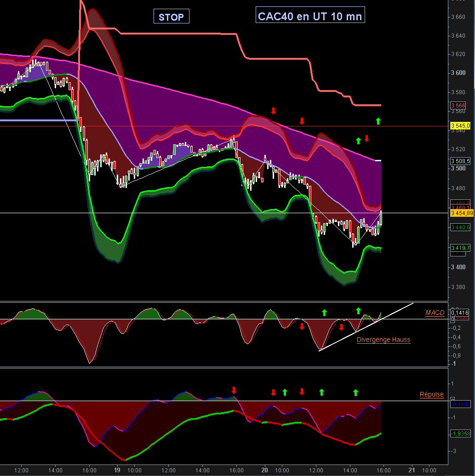
Task: Click the 3 660 price axis label
Action: click(x=458, y=17)
